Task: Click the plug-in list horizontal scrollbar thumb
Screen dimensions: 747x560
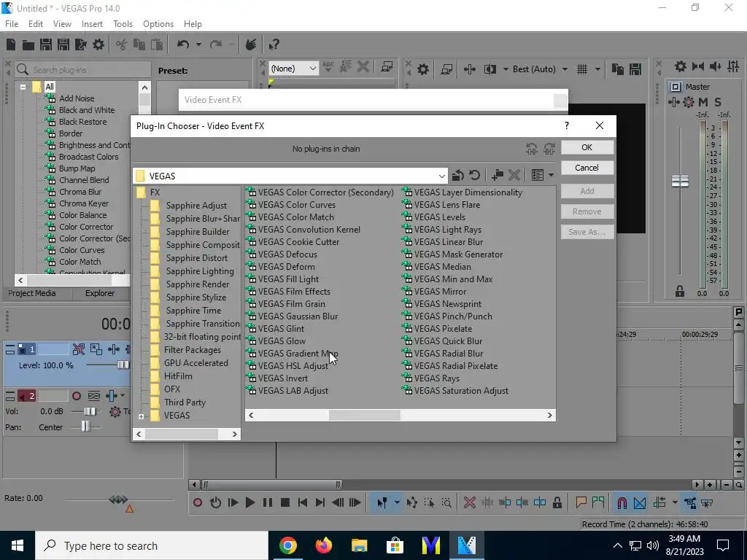Action: [365, 415]
